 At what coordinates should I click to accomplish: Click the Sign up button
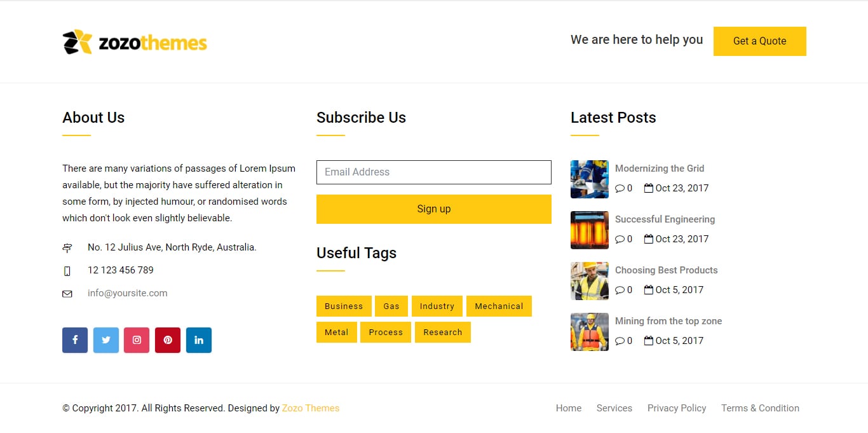[433, 209]
